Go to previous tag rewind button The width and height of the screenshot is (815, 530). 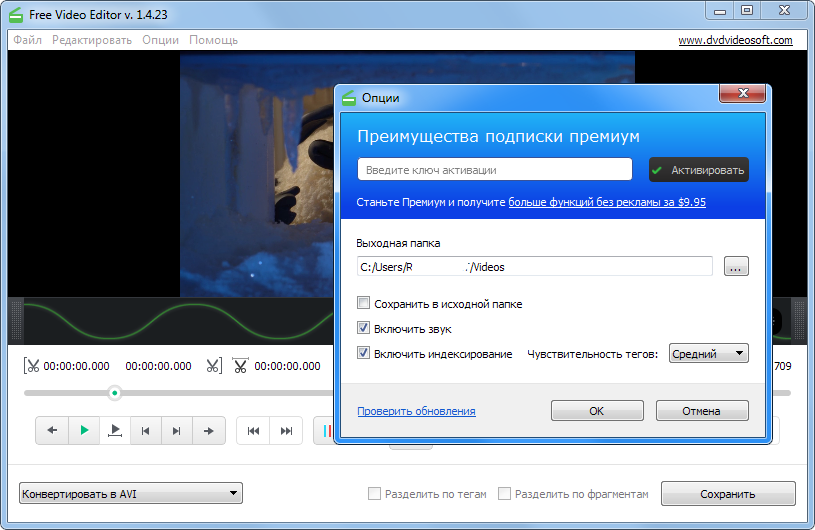253,430
